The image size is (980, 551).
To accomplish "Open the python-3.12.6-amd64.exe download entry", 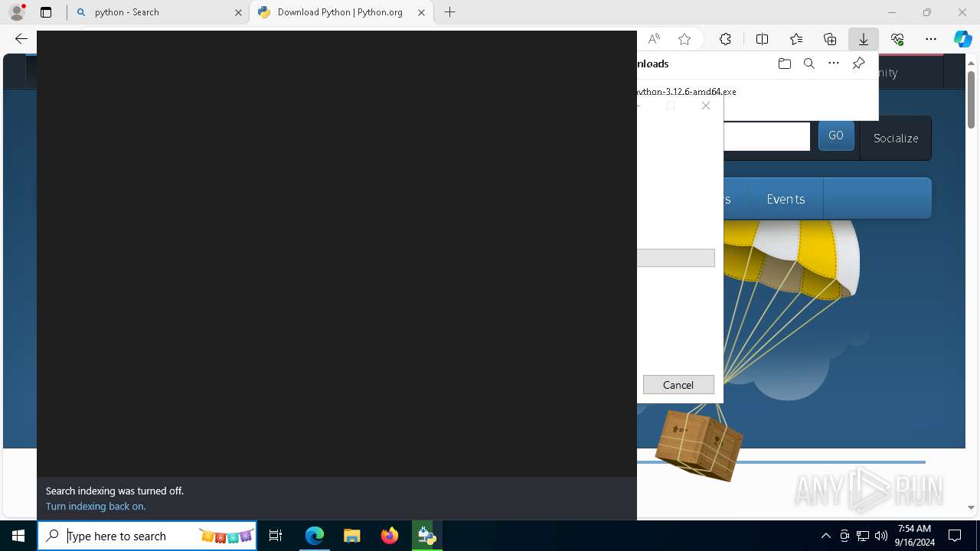I will (x=687, y=91).
